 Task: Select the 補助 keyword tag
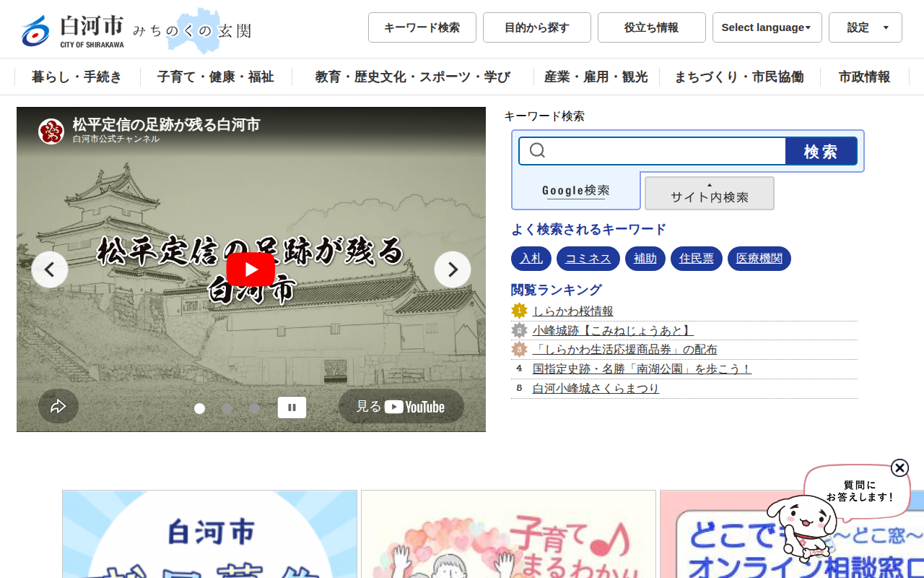coord(645,259)
